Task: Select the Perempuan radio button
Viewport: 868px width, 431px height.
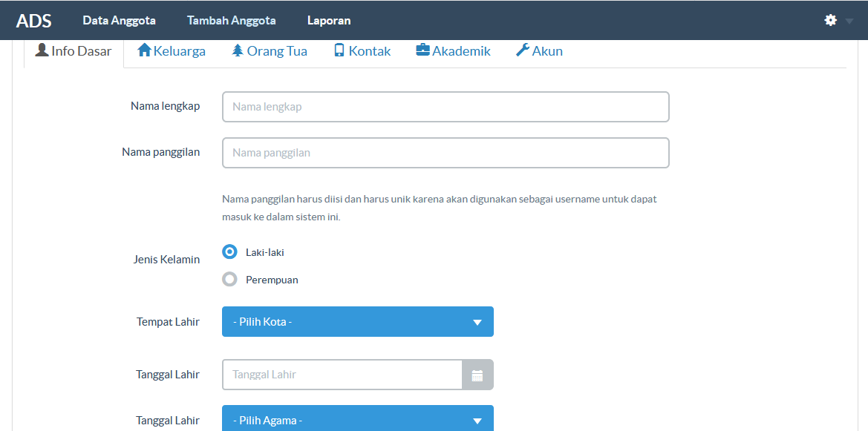Action: 229,280
